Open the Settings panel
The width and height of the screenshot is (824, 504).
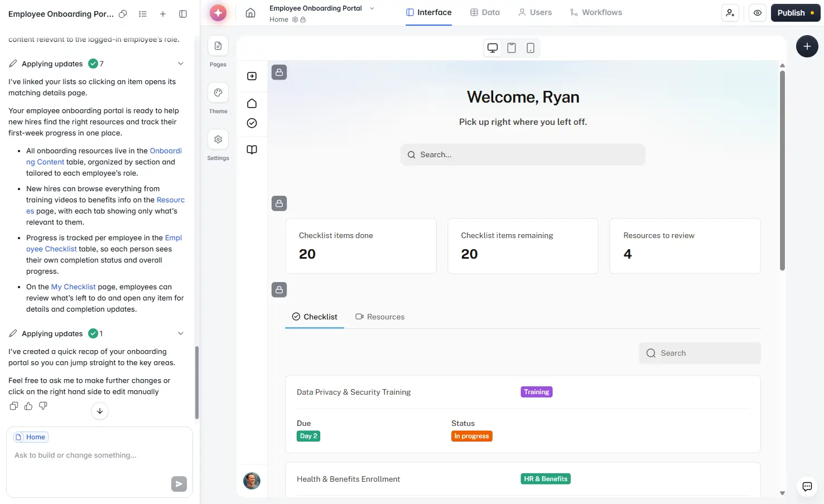click(x=218, y=139)
